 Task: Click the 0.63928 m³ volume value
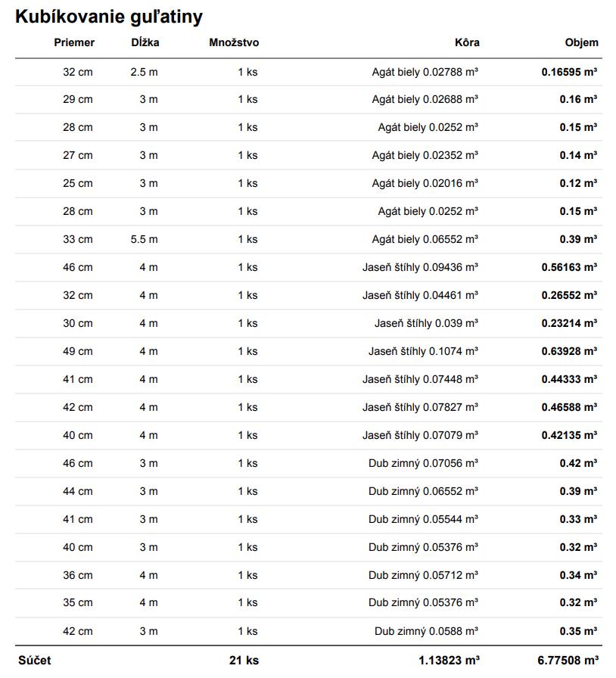click(569, 351)
